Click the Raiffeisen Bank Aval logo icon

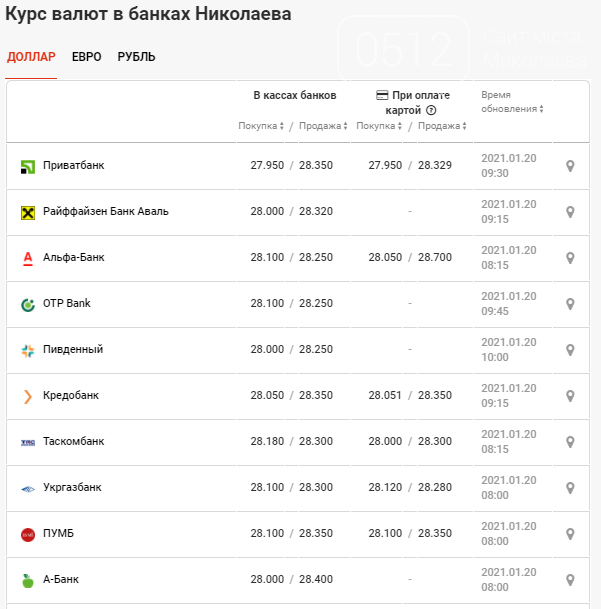28,212
